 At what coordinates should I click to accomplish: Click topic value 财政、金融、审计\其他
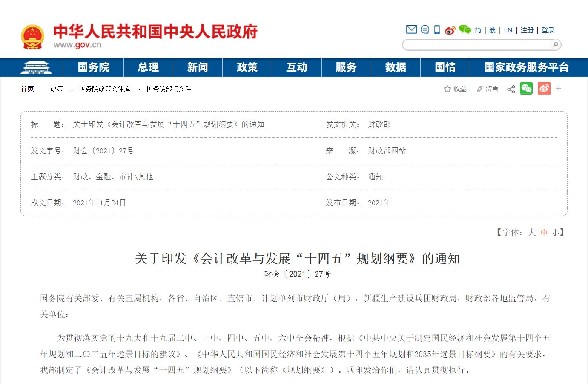[113, 177]
